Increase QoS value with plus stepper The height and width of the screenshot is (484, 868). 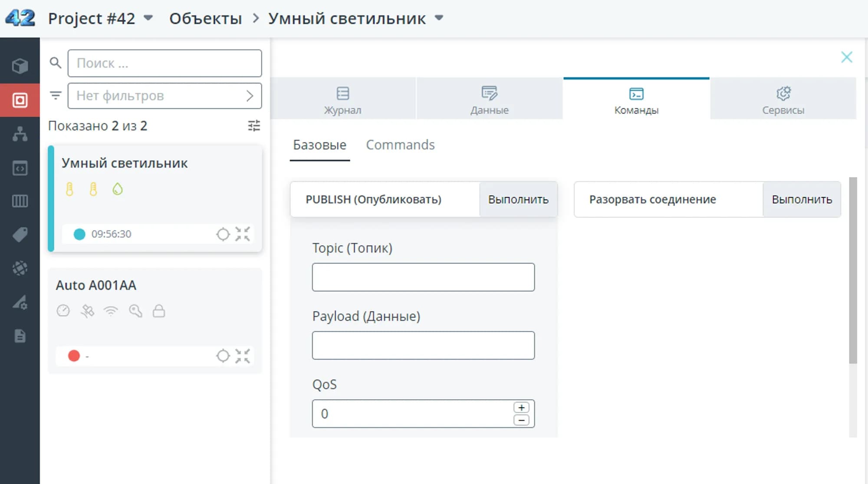(521, 408)
